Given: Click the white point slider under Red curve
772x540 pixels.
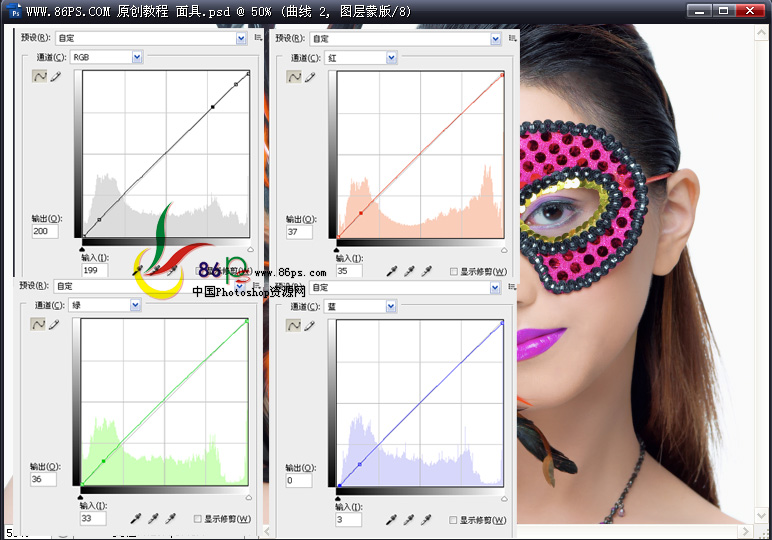Looking at the screenshot, I should pyautogui.click(x=504, y=250).
